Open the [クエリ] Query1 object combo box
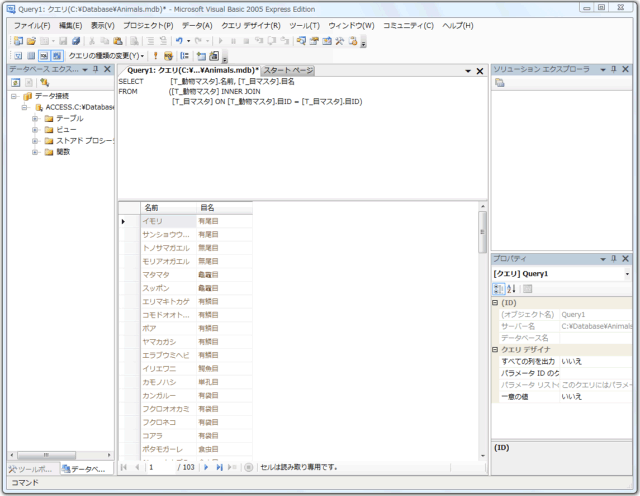Viewport: 640px width, 496px height. point(562,274)
